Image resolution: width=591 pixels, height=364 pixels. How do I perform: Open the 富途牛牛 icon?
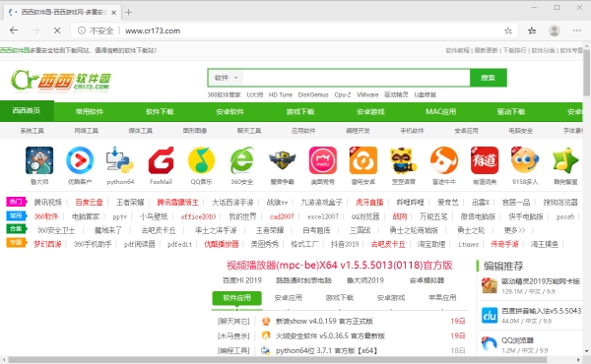[x=444, y=160]
